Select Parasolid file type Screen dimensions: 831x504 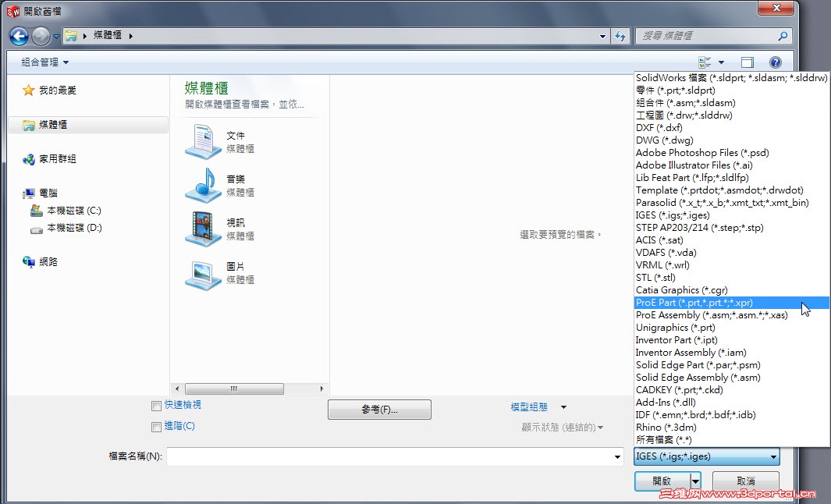[732, 202]
